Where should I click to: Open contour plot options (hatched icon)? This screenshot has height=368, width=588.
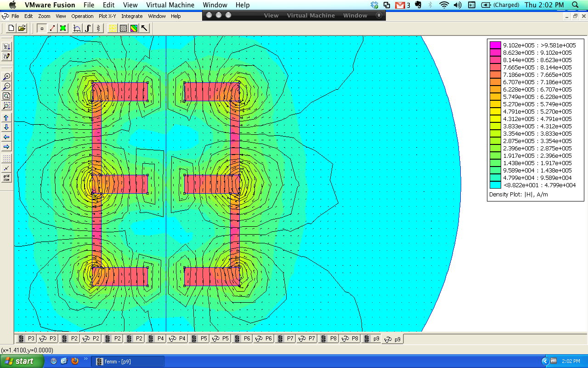123,28
